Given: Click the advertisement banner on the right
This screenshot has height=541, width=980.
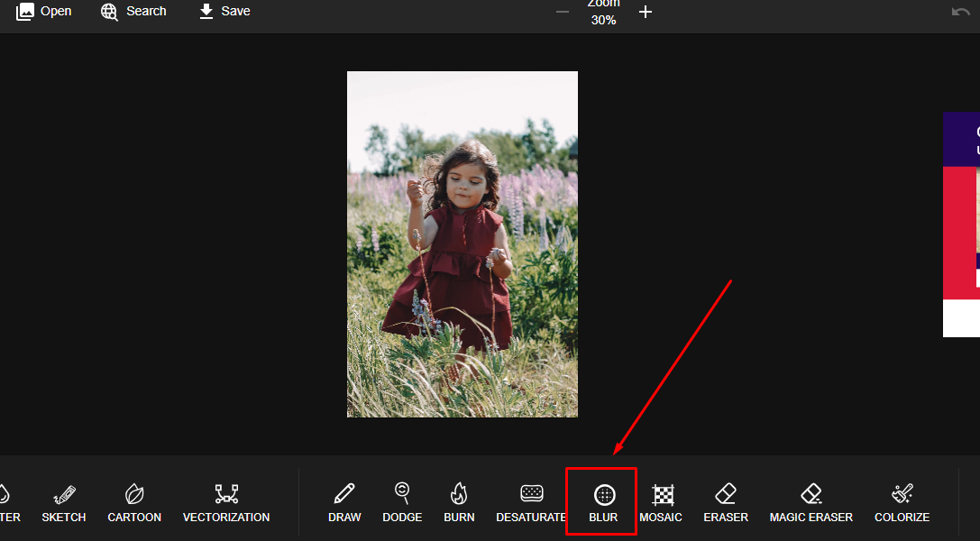Looking at the screenshot, I should 961,225.
